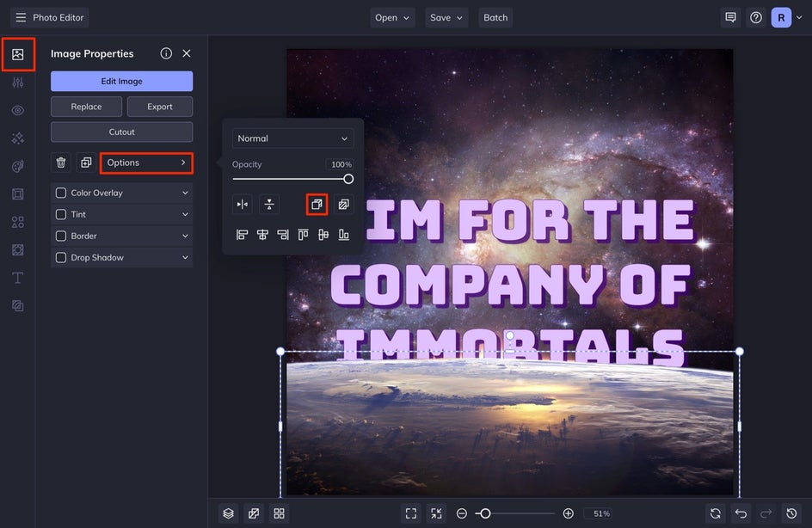Click the Opacity slider handle

(348, 179)
